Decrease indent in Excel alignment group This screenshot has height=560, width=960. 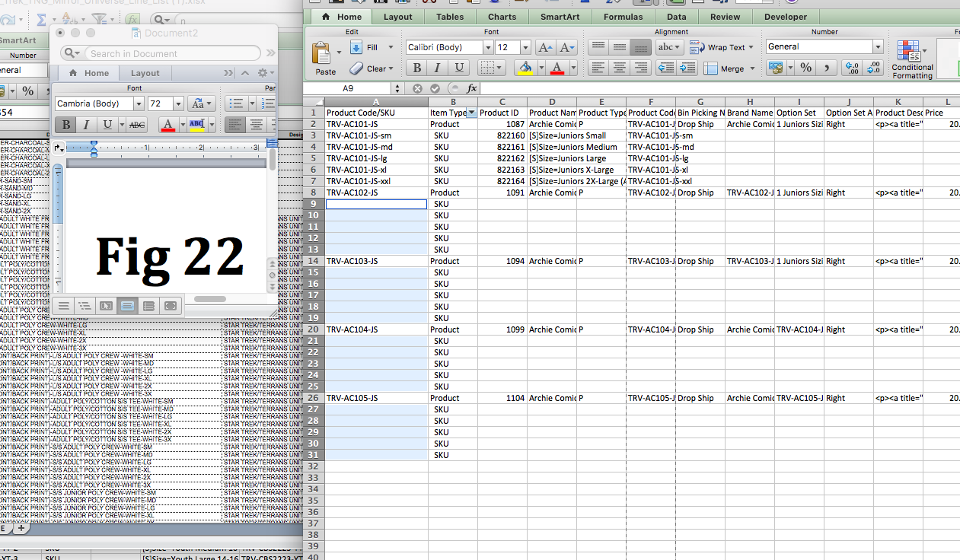[x=666, y=68]
